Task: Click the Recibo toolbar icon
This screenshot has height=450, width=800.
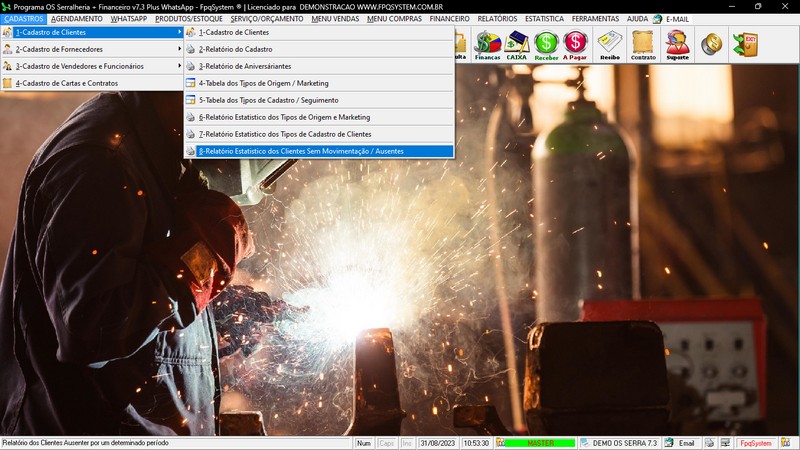Action: (610, 45)
